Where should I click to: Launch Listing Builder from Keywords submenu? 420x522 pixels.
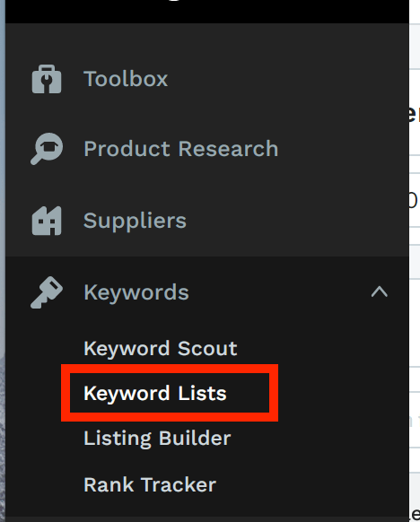pos(157,439)
